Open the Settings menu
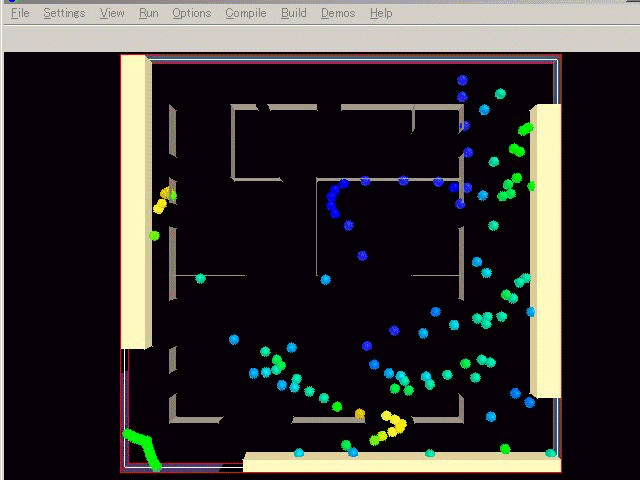Image resolution: width=640 pixels, height=480 pixels. pos(64,13)
